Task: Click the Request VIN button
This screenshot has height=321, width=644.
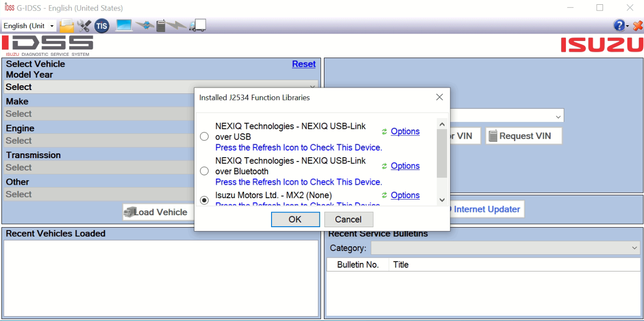Action: pyautogui.click(x=523, y=136)
